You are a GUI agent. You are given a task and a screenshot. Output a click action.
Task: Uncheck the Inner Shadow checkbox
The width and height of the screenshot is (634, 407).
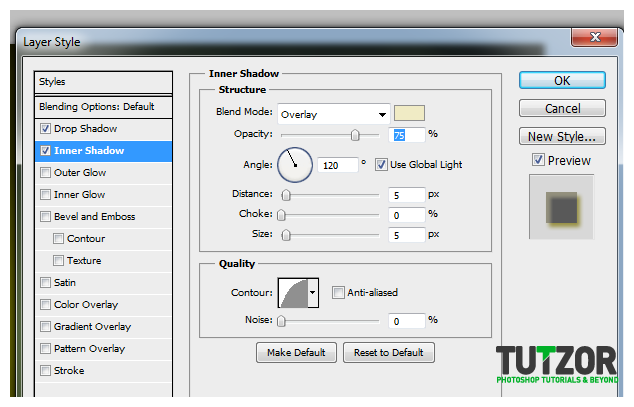[x=46, y=151]
